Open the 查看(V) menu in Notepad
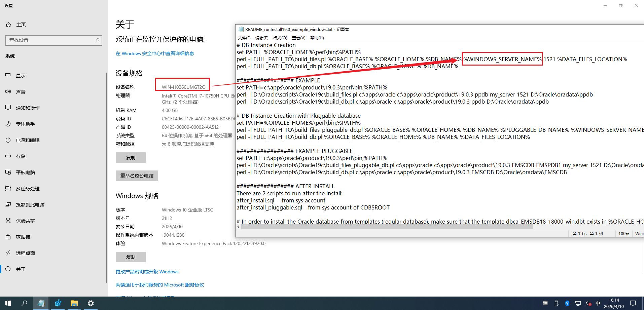The image size is (644, 310). pos(298,38)
